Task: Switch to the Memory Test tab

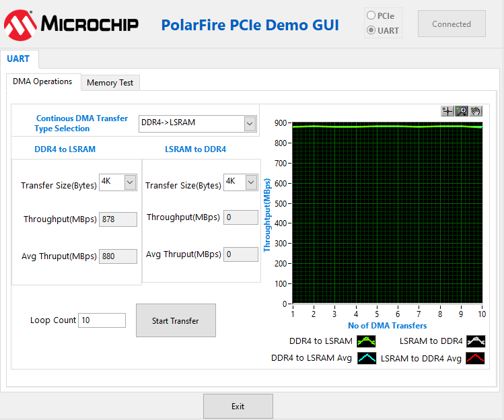Action: click(110, 83)
